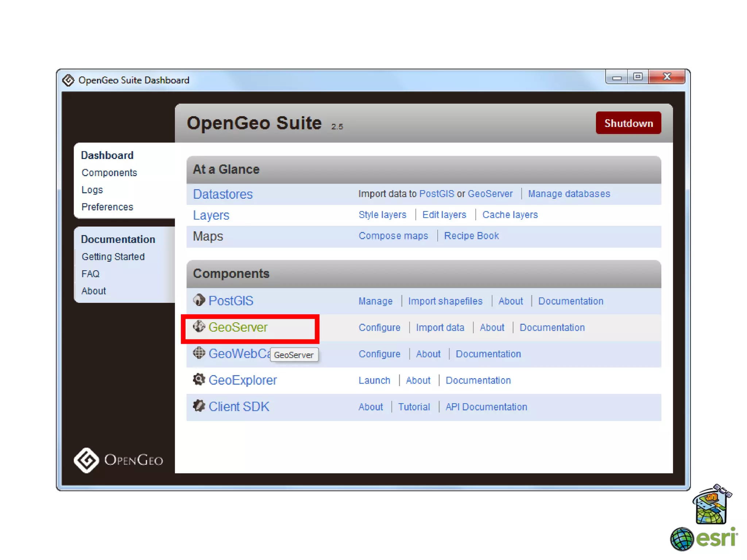
Task: Open Components in the sidebar menu
Action: point(109,173)
